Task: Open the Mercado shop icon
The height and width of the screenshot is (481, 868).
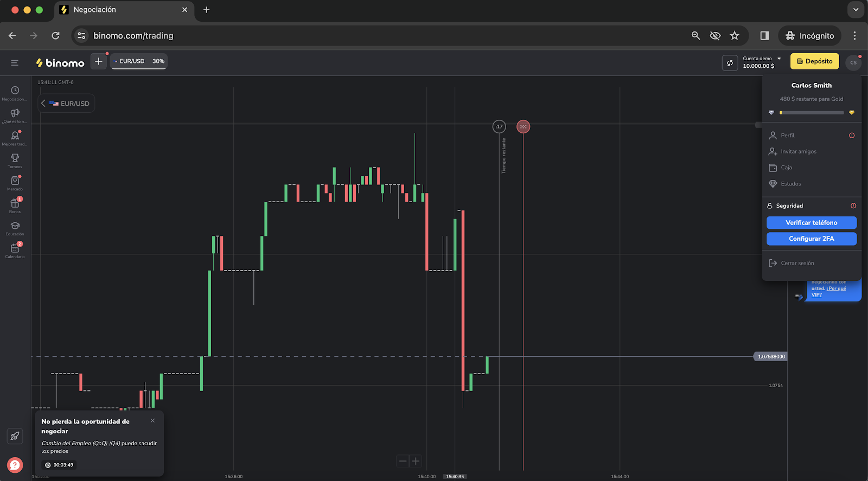Action: pyautogui.click(x=15, y=181)
